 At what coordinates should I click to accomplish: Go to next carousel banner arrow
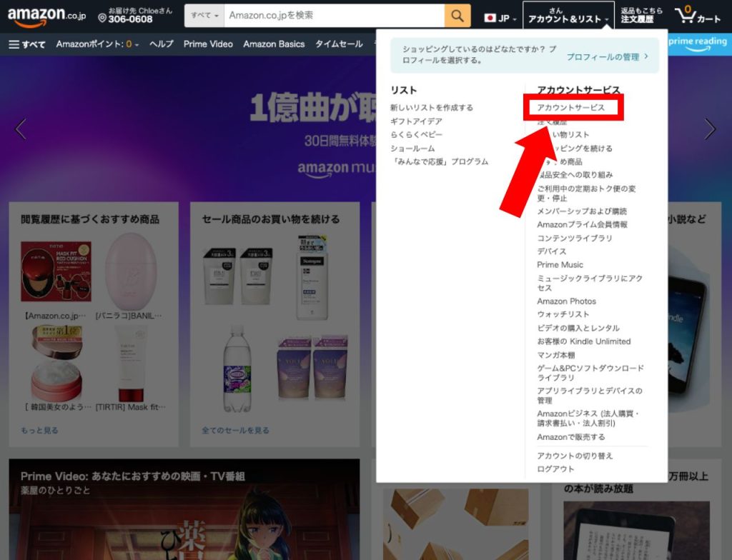[709, 129]
